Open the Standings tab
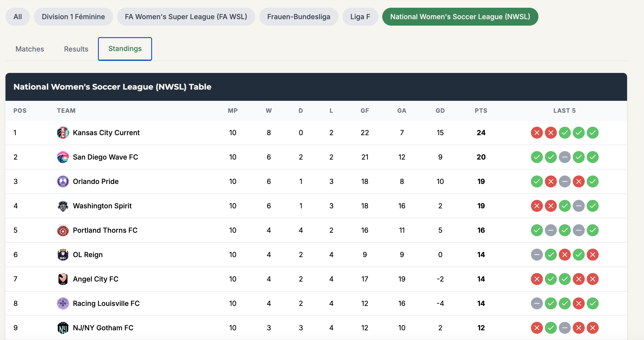The image size is (644, 340). 125,49
